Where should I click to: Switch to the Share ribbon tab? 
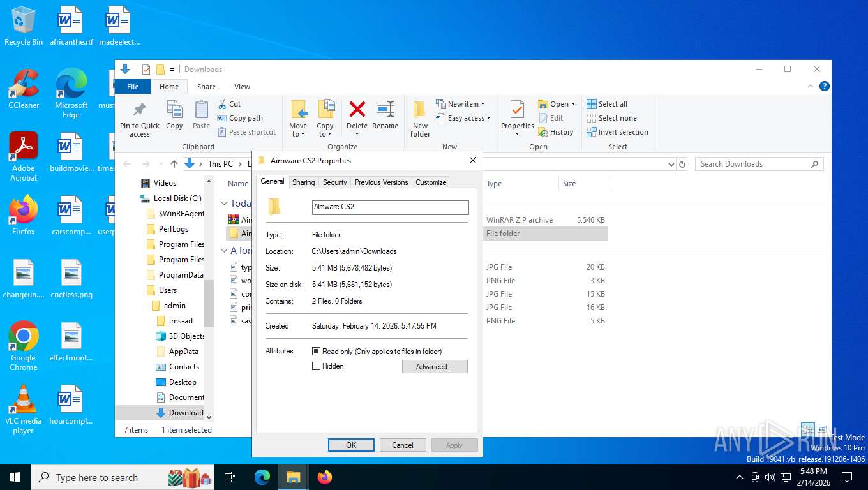coord(206,87)
